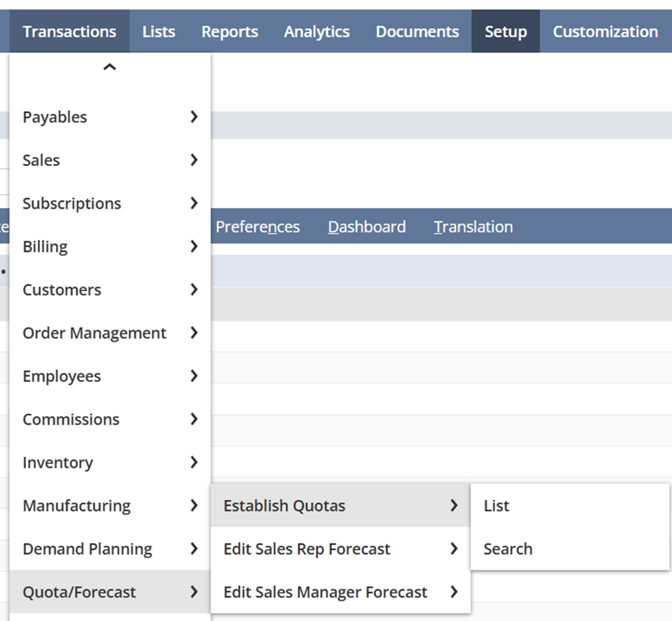Viewport: 672px width, 621px height.
Task: Click the Preferences tab link
Action: [258, 227]
